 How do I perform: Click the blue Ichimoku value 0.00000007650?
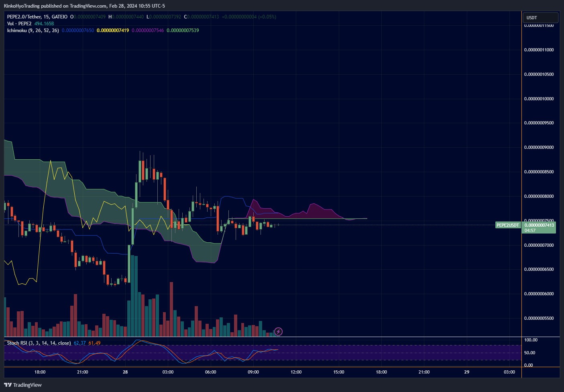[x=78, y=30]
